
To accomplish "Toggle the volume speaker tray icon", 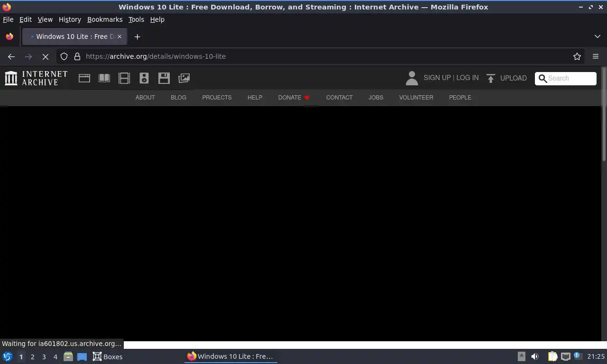I will coord(535,356).
